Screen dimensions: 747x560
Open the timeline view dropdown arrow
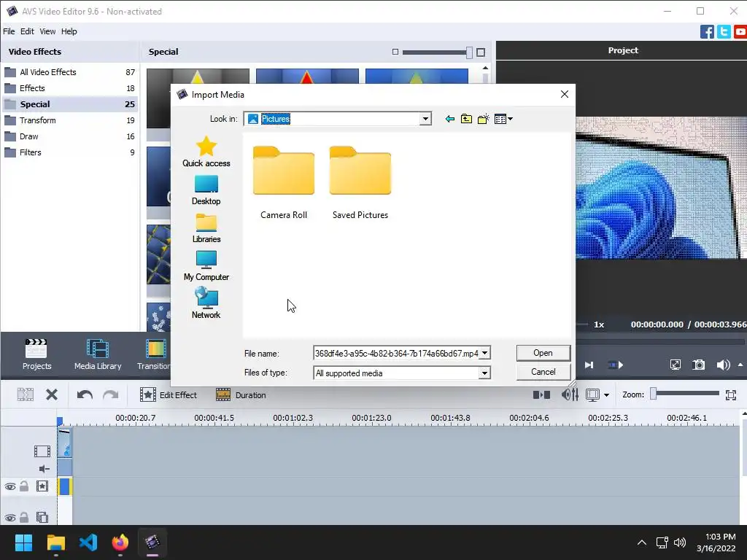606,395
